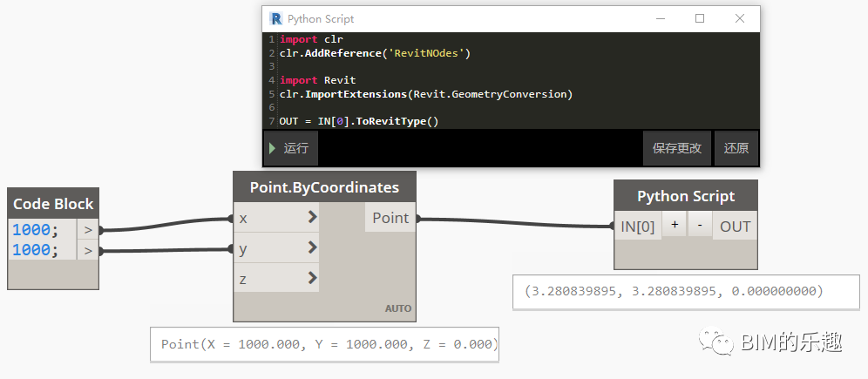Click the Revit icon in Python Script title bar
The height and width of the screenshot is (379, 868).
tap(275, 19)
